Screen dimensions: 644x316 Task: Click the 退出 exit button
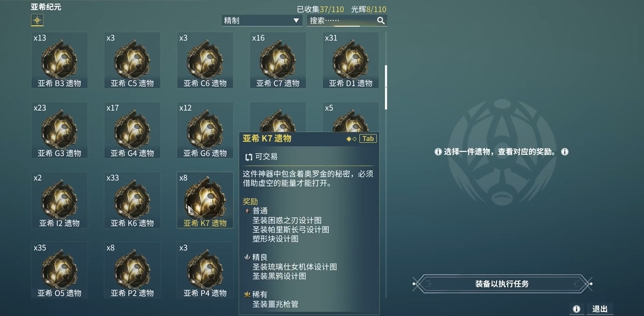[x=600, y=308]
